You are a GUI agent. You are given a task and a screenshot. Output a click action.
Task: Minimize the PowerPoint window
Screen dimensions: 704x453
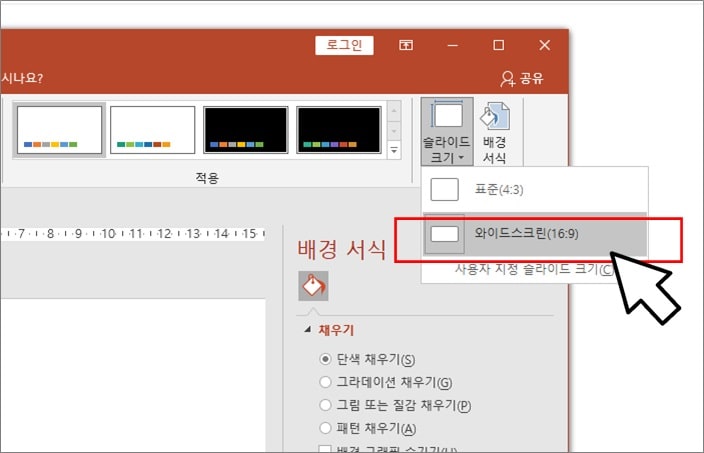pyautogui.click(x=453, y=45)
